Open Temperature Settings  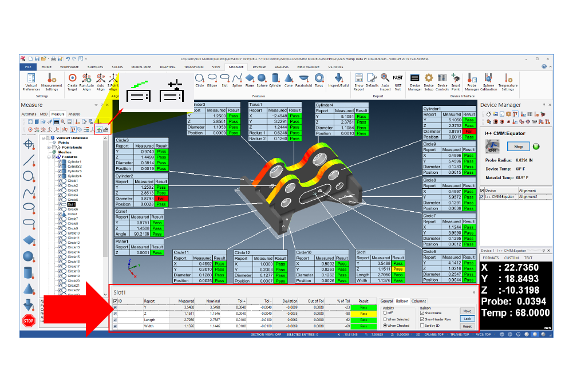pos(508,82)
